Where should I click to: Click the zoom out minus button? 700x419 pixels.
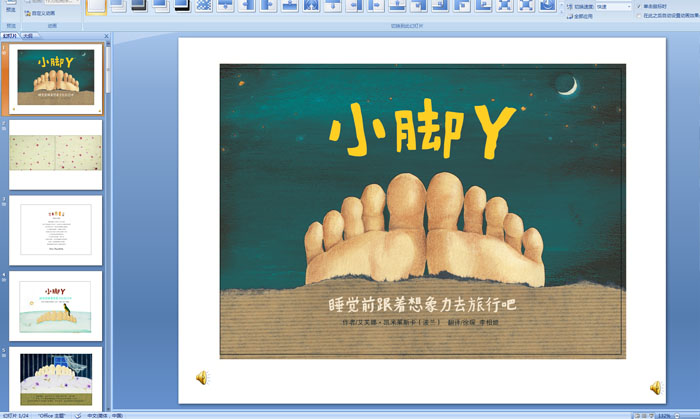tap(677, 415)
